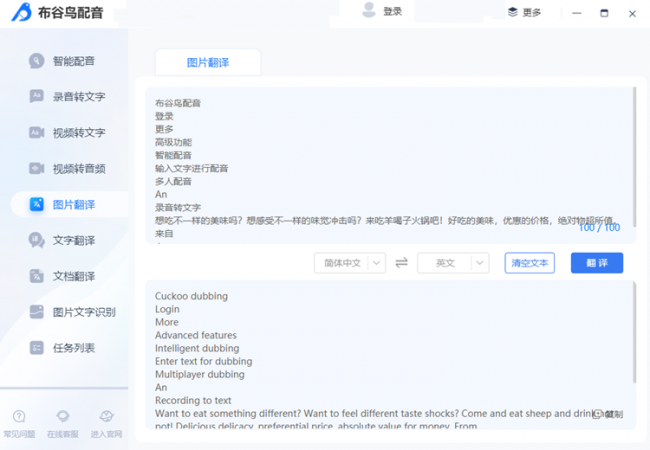The width and height of the screenshot is (650, 450).
Task: Click the line 'Intelligent dubbing' in results
Action: [197, 348]
